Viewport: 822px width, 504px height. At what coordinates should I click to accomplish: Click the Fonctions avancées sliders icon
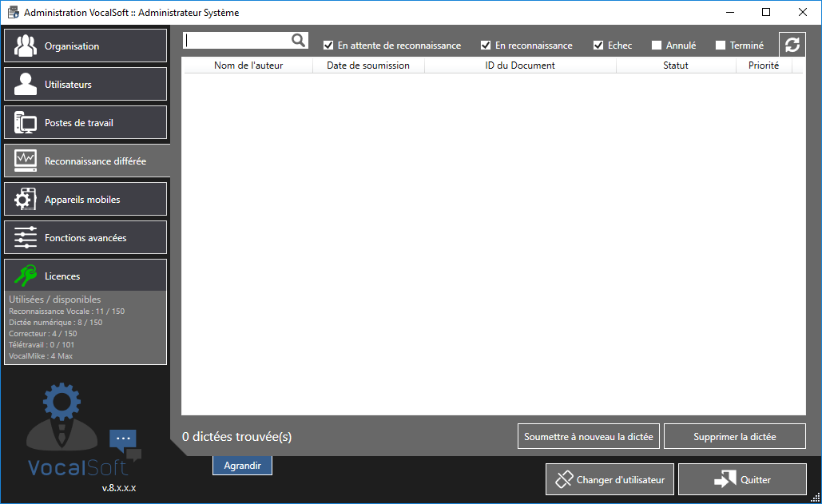tap(26, 237)
